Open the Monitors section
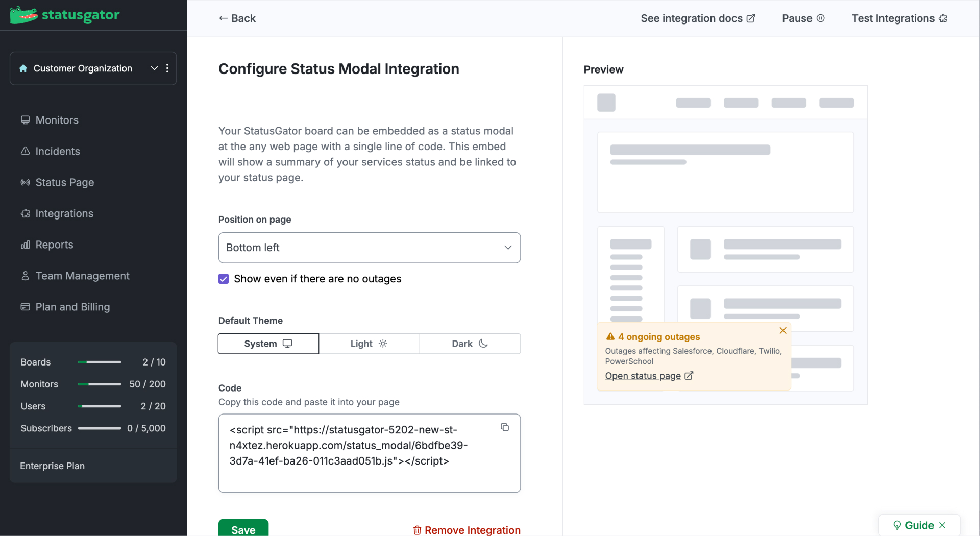This screenshot has height=536, width=980. click(57, 120)
